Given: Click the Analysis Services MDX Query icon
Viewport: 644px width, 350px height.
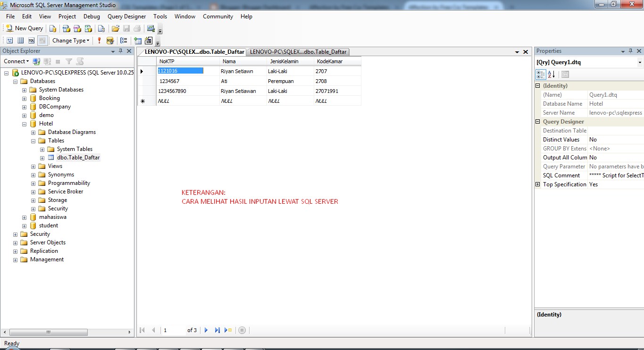Looking at the screenshot, I should click(x=65, y=28).
